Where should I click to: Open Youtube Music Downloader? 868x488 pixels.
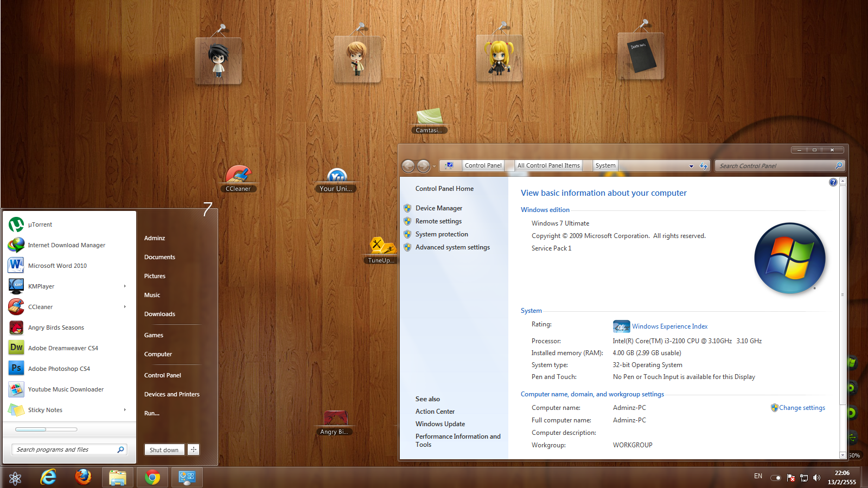[69, 389]
